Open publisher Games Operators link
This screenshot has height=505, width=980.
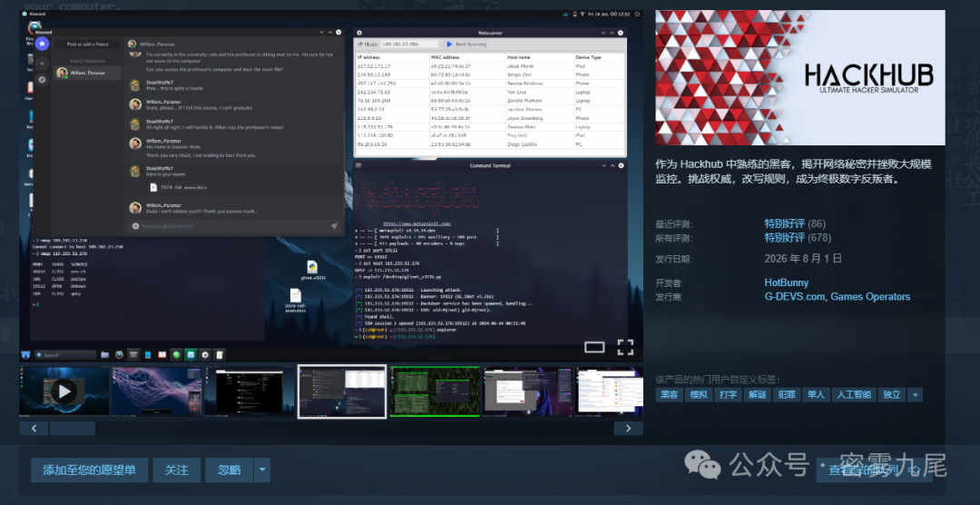click(x=870, y=297)
